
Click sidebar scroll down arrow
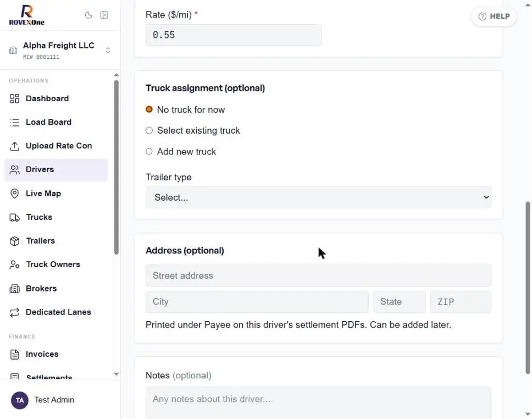click(117, 374)
